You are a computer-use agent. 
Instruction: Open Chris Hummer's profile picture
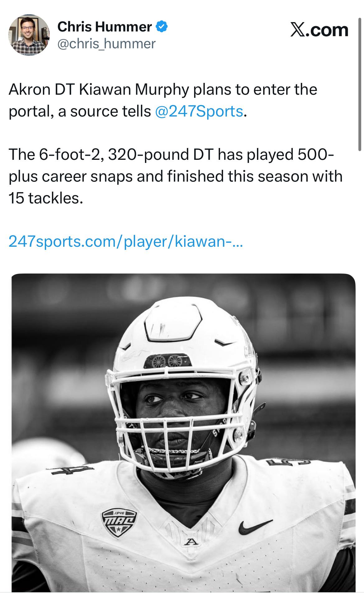(x=29, y=35)
